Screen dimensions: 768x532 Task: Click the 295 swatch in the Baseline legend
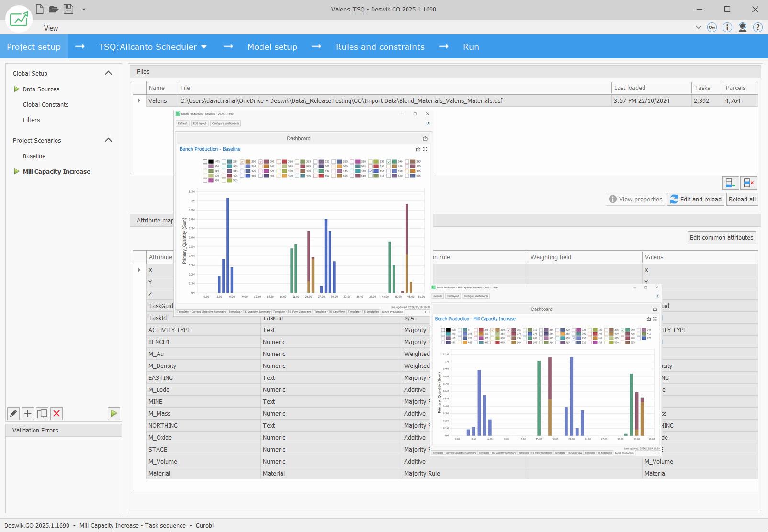[229, 161]
